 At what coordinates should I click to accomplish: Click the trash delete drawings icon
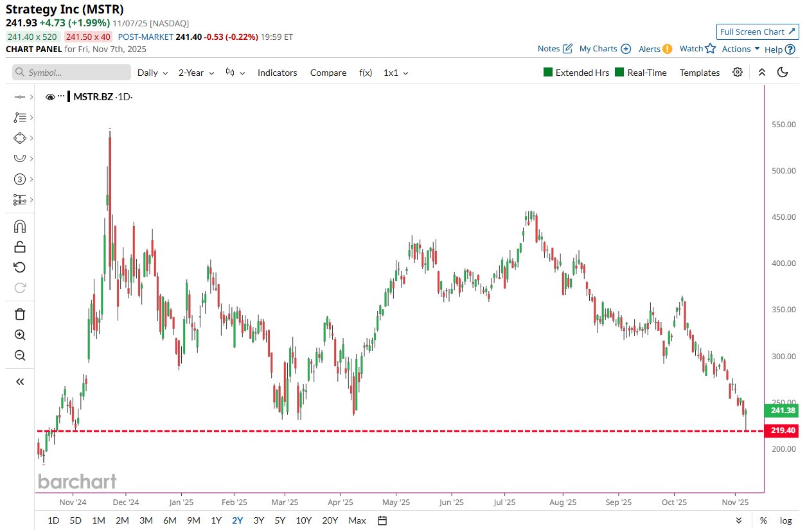19,314
